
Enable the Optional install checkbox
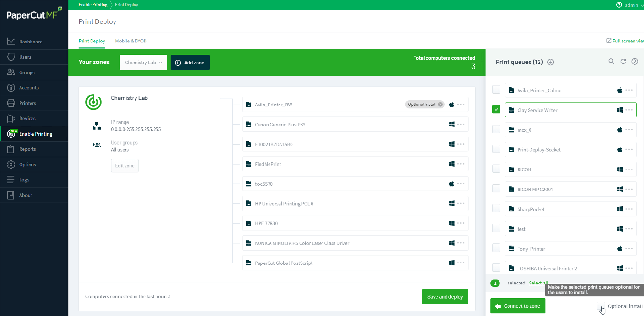pos(601,306)
